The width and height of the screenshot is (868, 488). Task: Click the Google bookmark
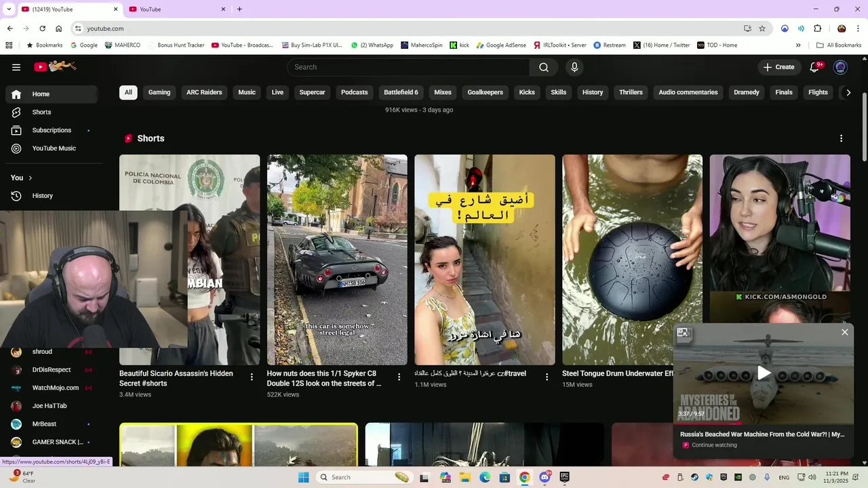pos(83,45)
